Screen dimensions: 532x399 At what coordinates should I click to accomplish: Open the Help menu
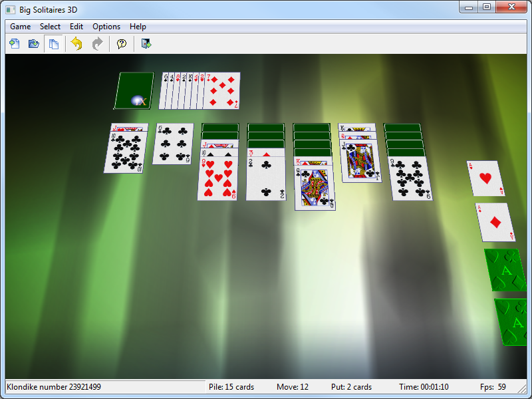pyautogui.click(x=138, y=27)
